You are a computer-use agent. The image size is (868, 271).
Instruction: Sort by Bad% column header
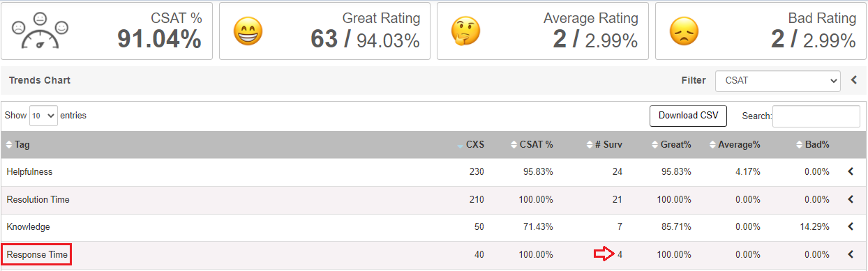tap(812, 145)
